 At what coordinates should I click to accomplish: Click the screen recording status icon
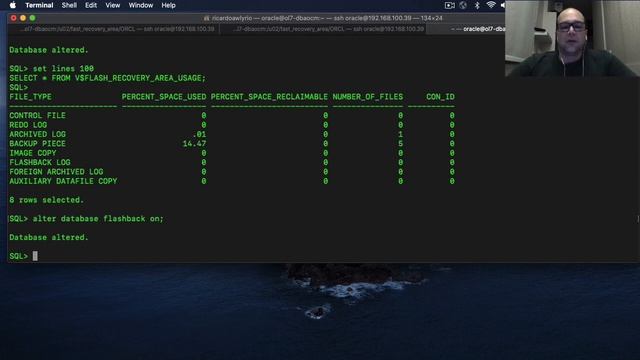[x=449, y=5]
